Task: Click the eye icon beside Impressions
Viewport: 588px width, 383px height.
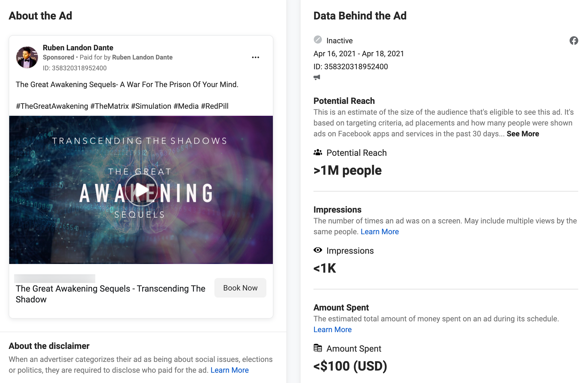Action: pyautogui.click(x=318, y=250)
